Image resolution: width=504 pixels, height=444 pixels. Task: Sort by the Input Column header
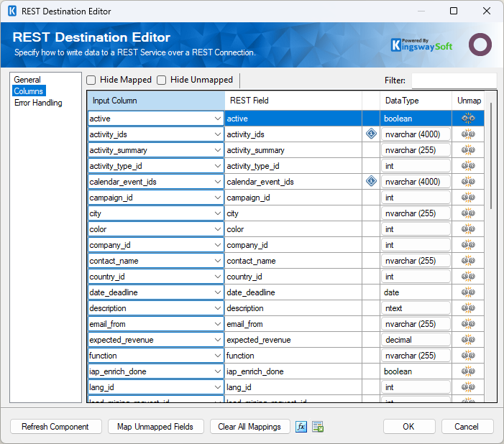pyautogui.click(x=156, y=101)
